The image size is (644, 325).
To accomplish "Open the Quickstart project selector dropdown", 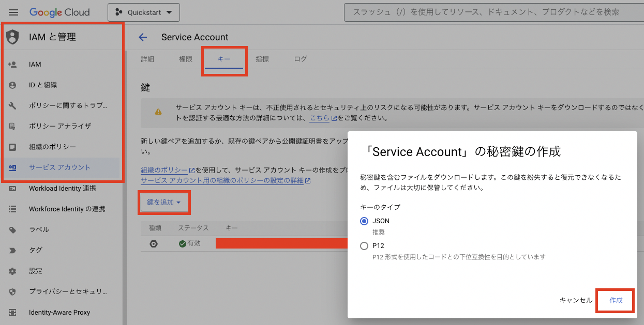I will (144, 12).
